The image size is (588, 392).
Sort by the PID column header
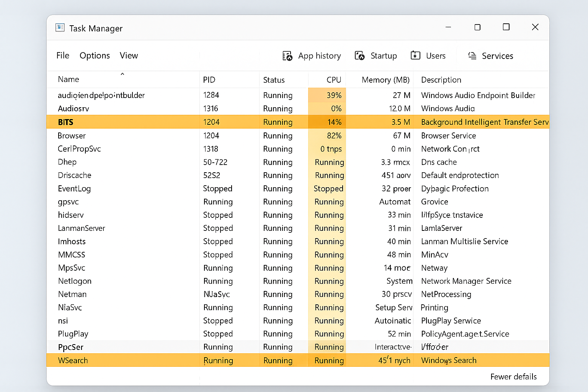click(209, 80)
